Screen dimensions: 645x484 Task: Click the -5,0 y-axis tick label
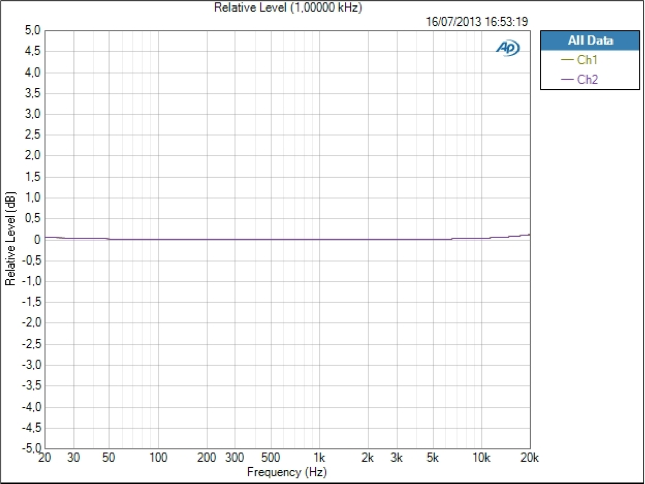[32, 447]
